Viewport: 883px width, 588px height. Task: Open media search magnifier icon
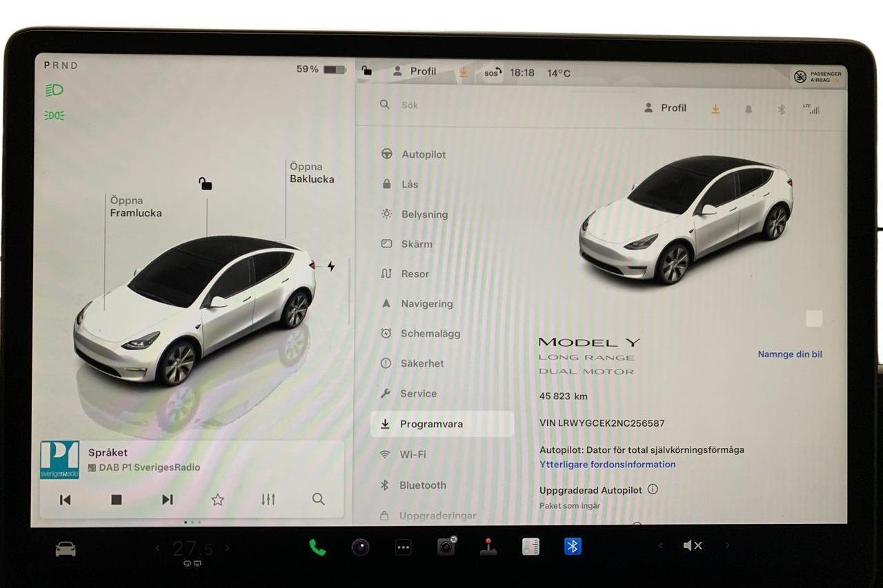318,499
